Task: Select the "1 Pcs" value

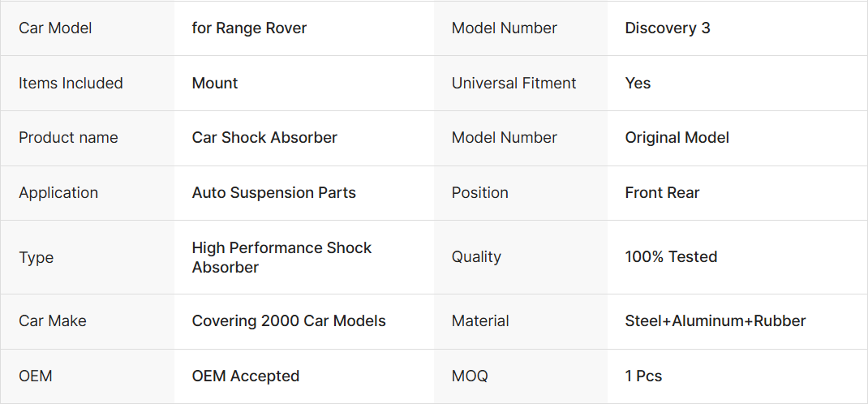Action: pos(643,376)
